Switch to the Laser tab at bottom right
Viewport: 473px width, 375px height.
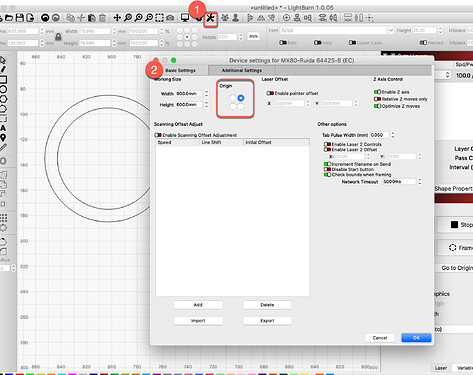click(x=441, y=368)
